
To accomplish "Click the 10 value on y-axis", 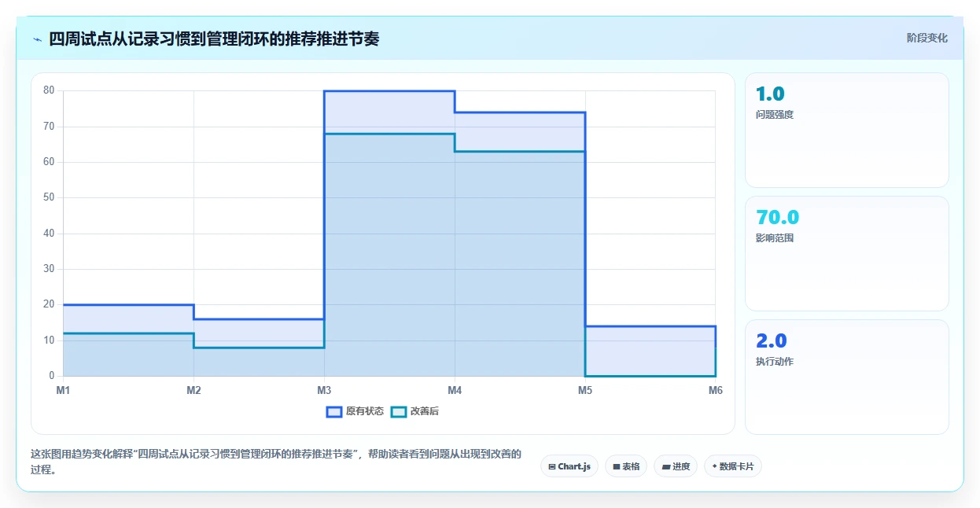I will coord(49,341).
